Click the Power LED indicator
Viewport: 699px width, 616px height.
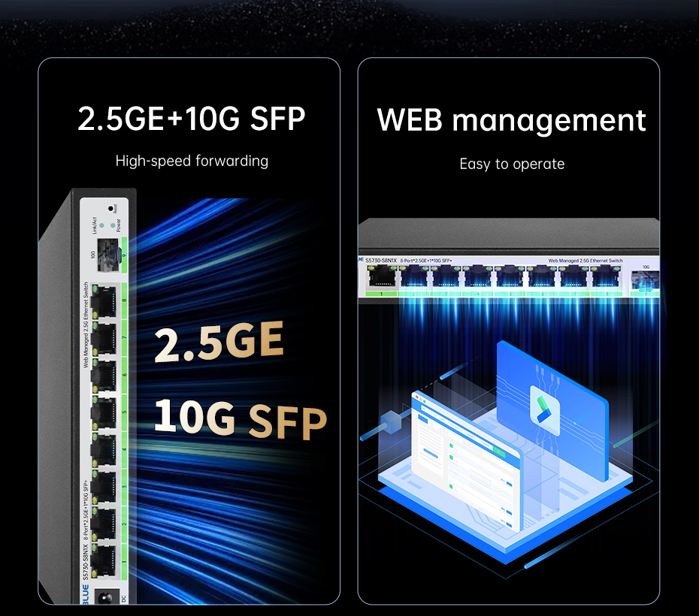pos(112,225)
